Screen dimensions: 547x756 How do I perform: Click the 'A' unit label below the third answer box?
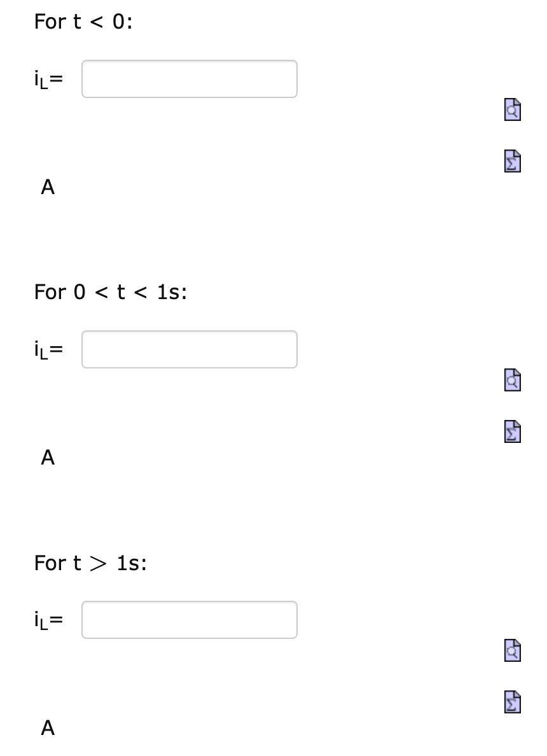[x=48, y=727]
